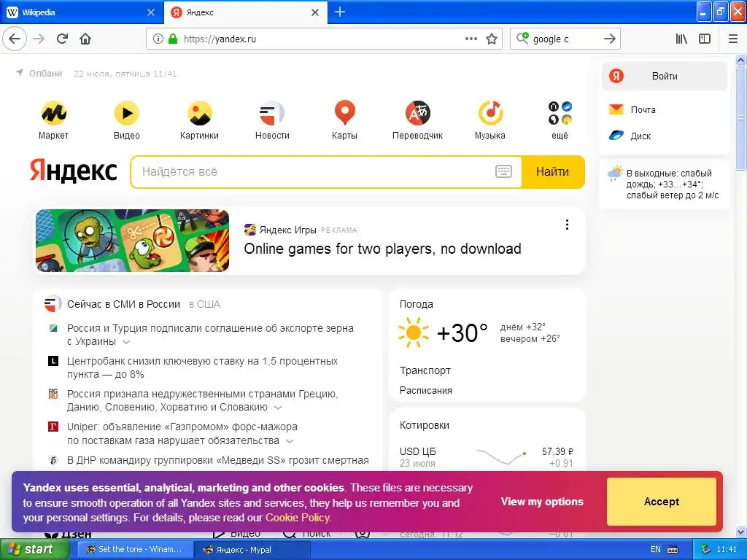Open the Центробанк key rate news link
747x560 pixels.
click(203, 367)
